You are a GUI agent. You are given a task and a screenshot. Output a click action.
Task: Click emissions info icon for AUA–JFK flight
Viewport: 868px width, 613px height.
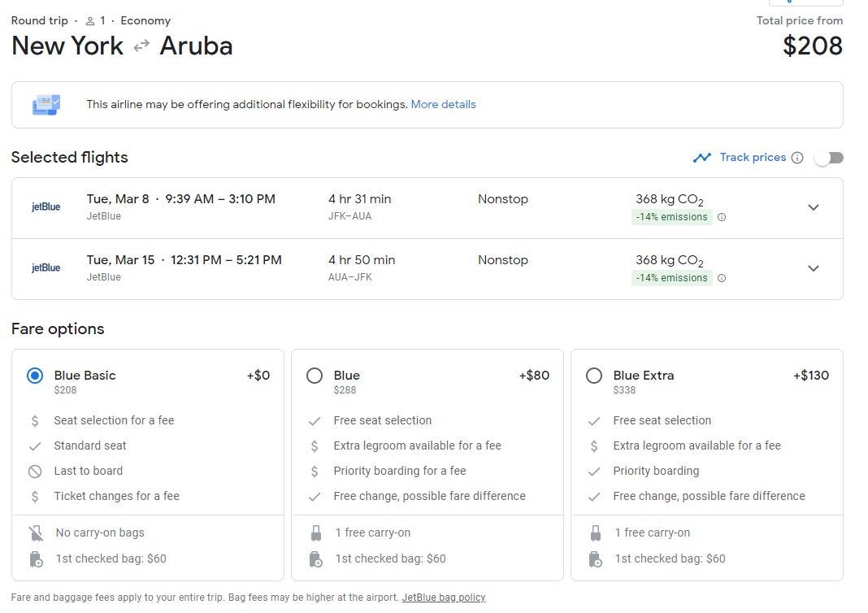pyautogui.click(x=722, y=278)
